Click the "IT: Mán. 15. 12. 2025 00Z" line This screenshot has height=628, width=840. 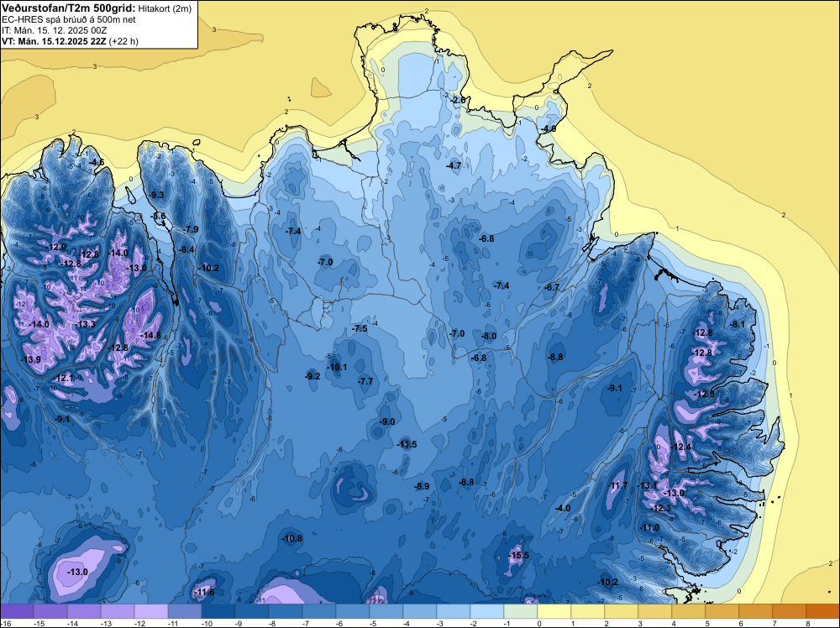point(54,30)
